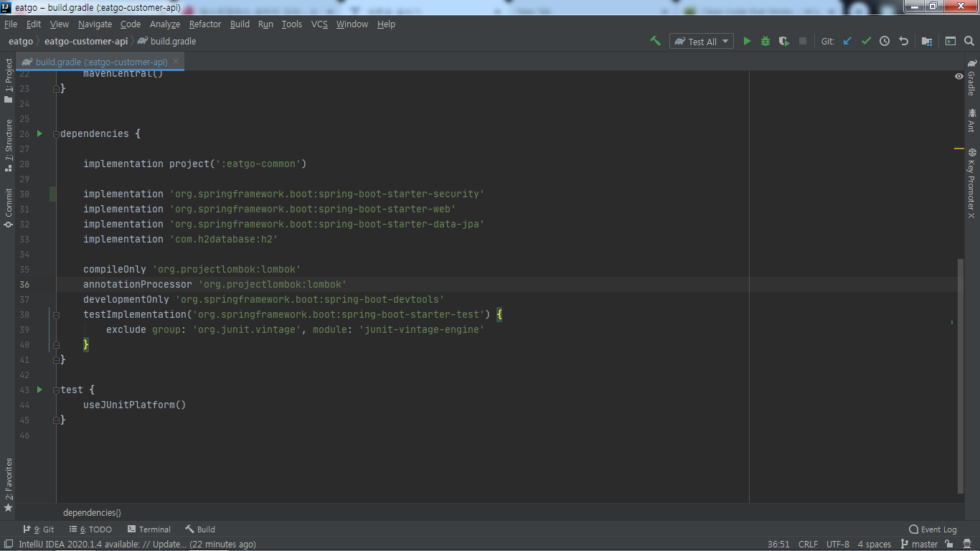Viewport: 980px width, 551px height.
Task: Start debugging with the bug icon
Action: [765, 41]
